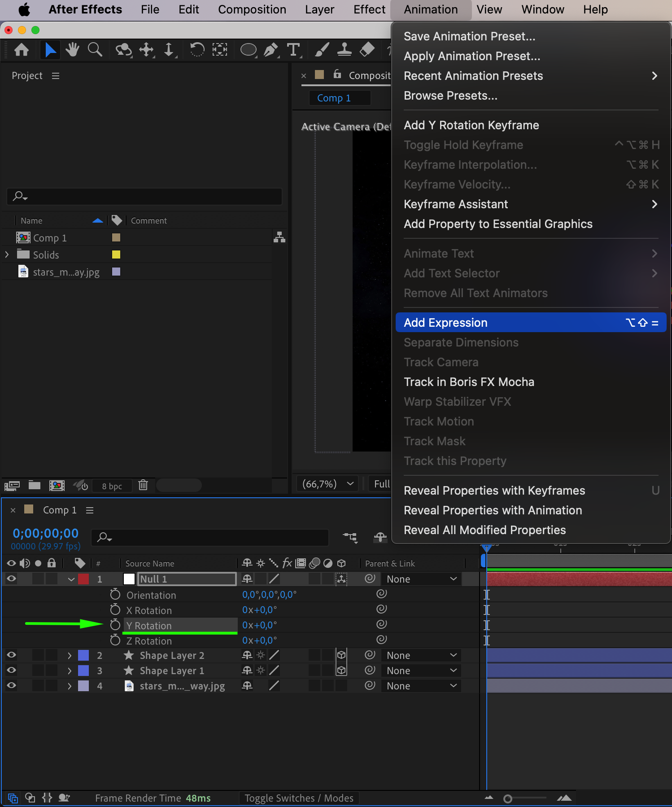Select the Eraser tool

367,49
